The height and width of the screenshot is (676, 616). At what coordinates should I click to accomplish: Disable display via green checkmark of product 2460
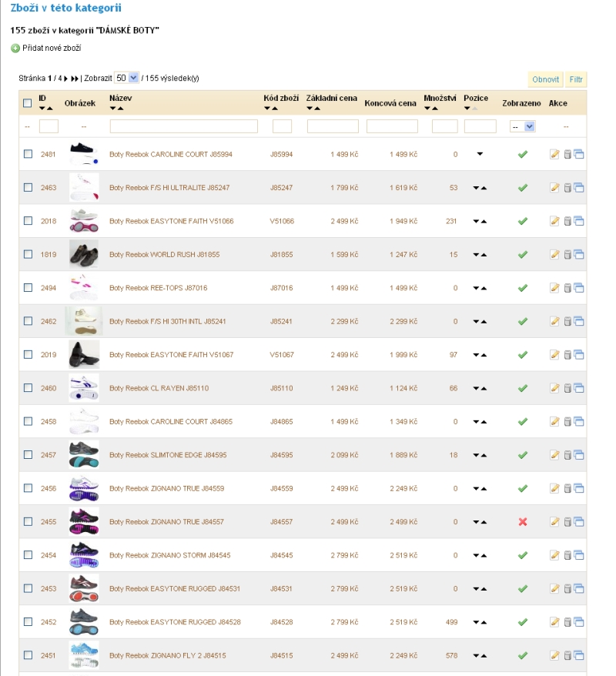point(522,388)
